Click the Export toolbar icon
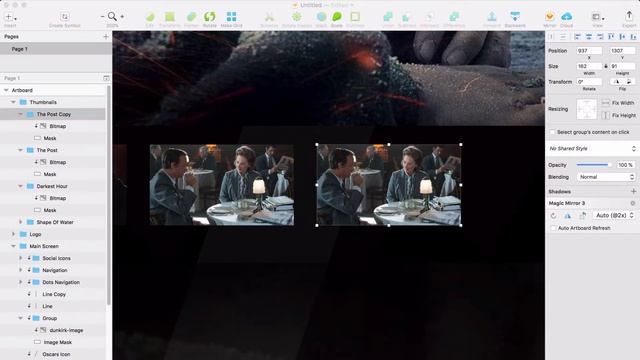This screenshot has width=640, height=360. tap(629, 17)
